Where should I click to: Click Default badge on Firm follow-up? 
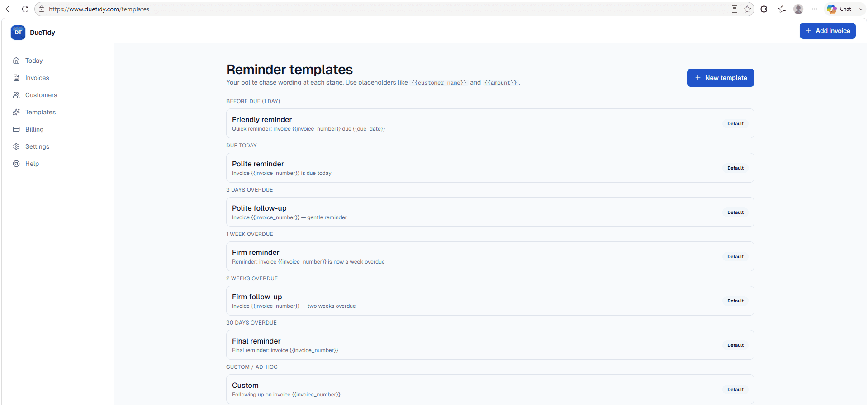click(735, 301)
